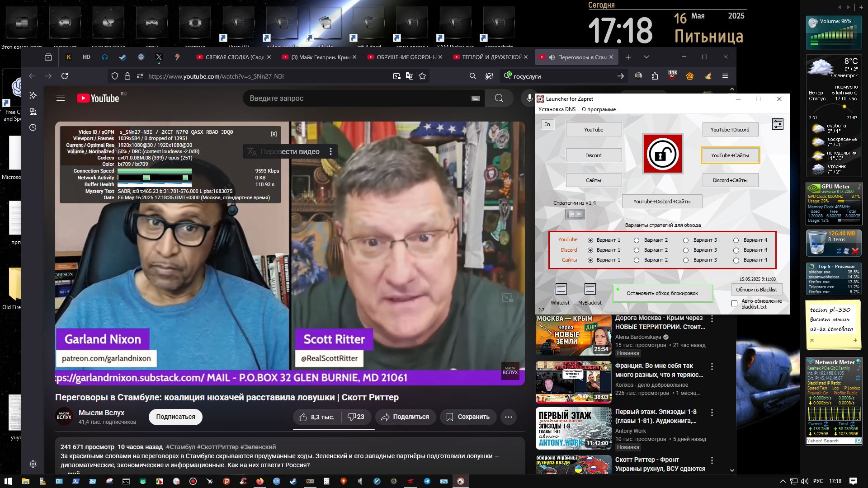Select Сайты Вариант 2 radio button
Screen dimensions: 868x488
click(636, 260)
